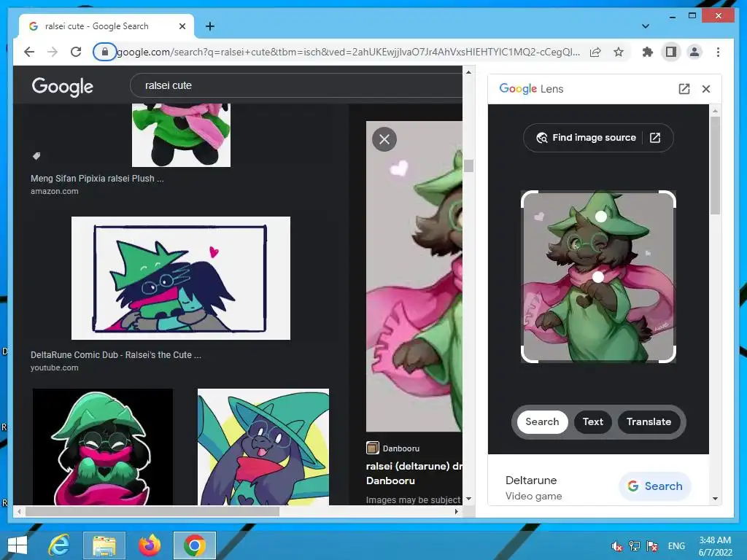The width and height of the screenshot is (747, 560).
Task: Change the ENG input language
Action: (676, 546)
